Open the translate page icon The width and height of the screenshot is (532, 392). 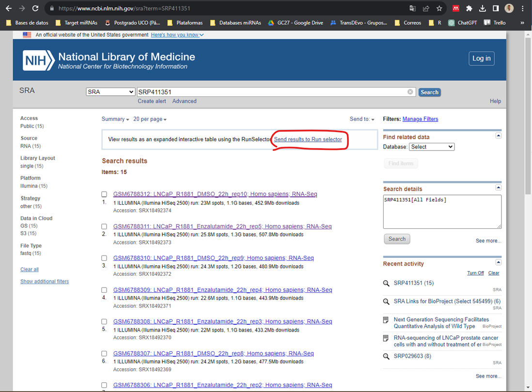pos(412,8)
